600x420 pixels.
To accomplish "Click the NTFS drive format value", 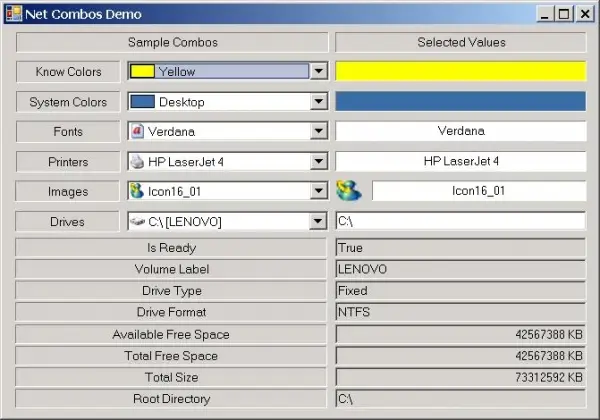I will [x=461, y=312].
